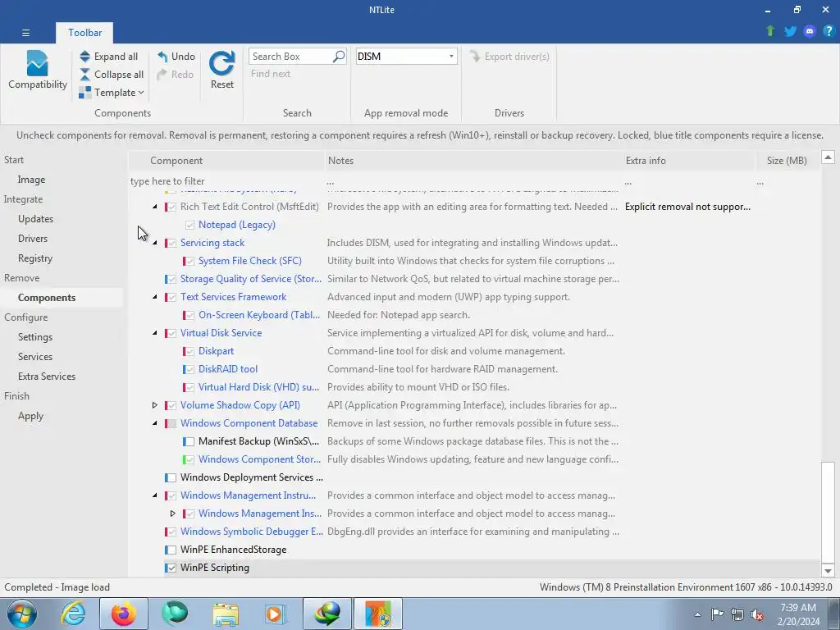Uncheck the DiskRAID tool checkbox

pyautogui.click(x=189, y=369)
